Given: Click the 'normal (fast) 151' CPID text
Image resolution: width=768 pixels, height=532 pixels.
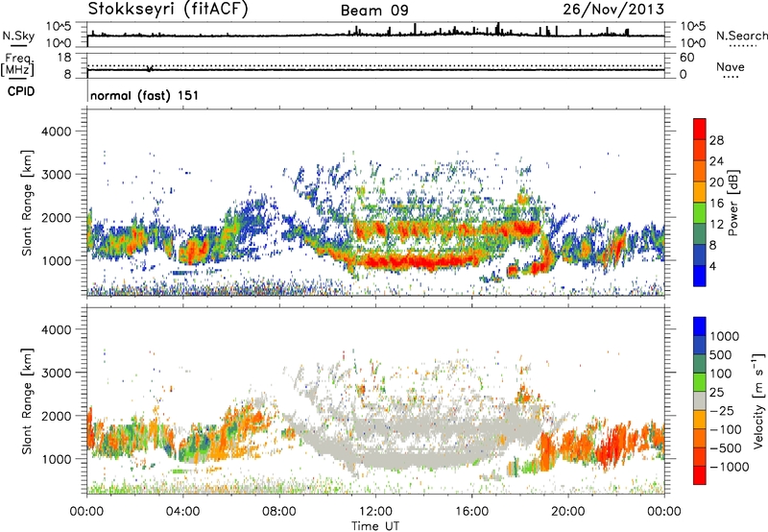Looking at the screenshot, I should 145,95.
